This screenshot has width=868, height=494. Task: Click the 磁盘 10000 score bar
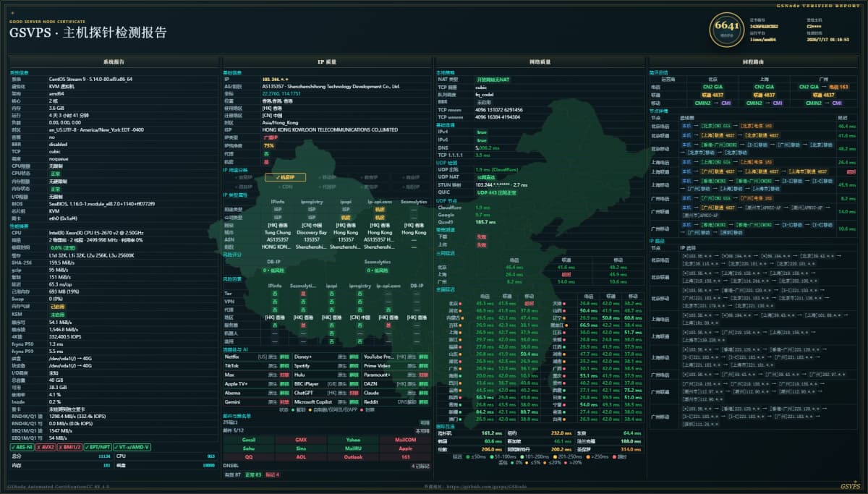pyautogui.click(x=166, y=465)
